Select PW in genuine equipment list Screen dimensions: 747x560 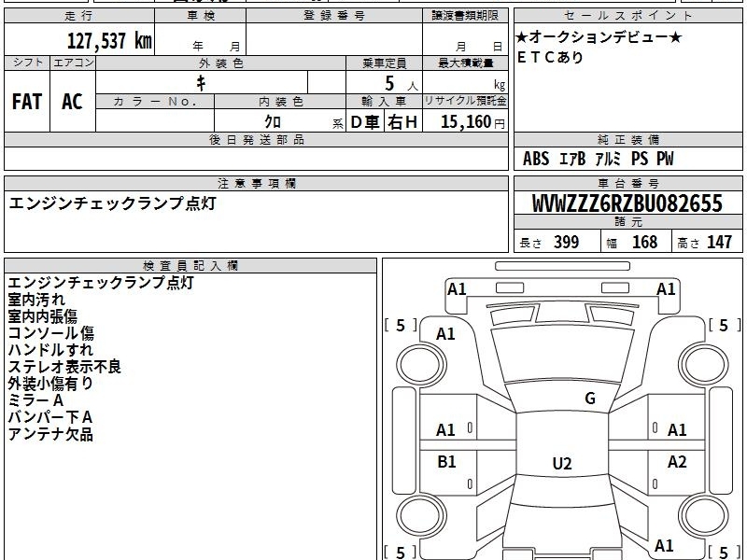coord(665,159)
